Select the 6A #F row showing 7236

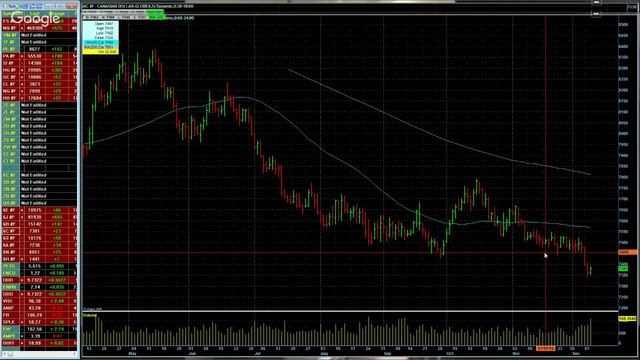(39, 245)
